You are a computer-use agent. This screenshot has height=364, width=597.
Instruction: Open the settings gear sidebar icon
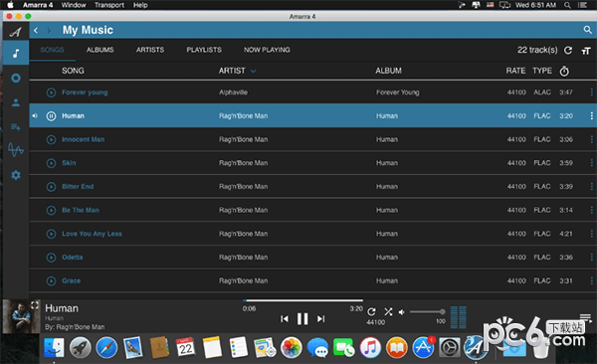(16, 175)
